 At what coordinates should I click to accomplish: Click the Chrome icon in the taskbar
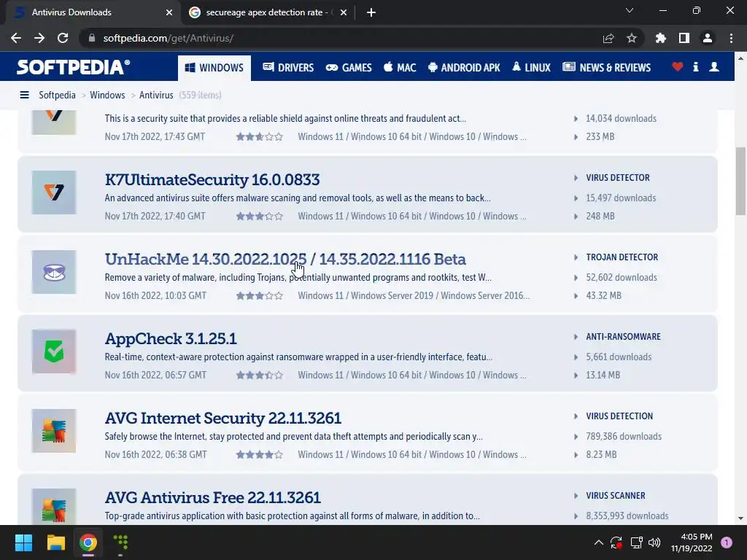point(88,542)
